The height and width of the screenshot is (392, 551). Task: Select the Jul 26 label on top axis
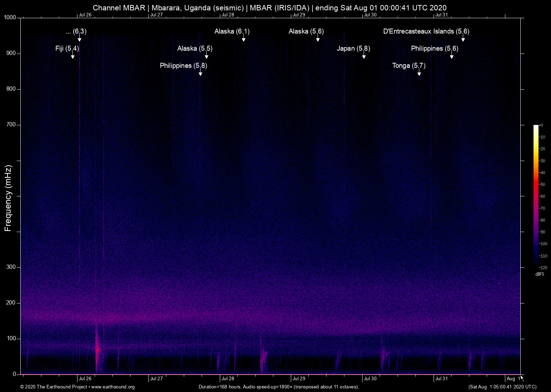[x=85, y=15]
